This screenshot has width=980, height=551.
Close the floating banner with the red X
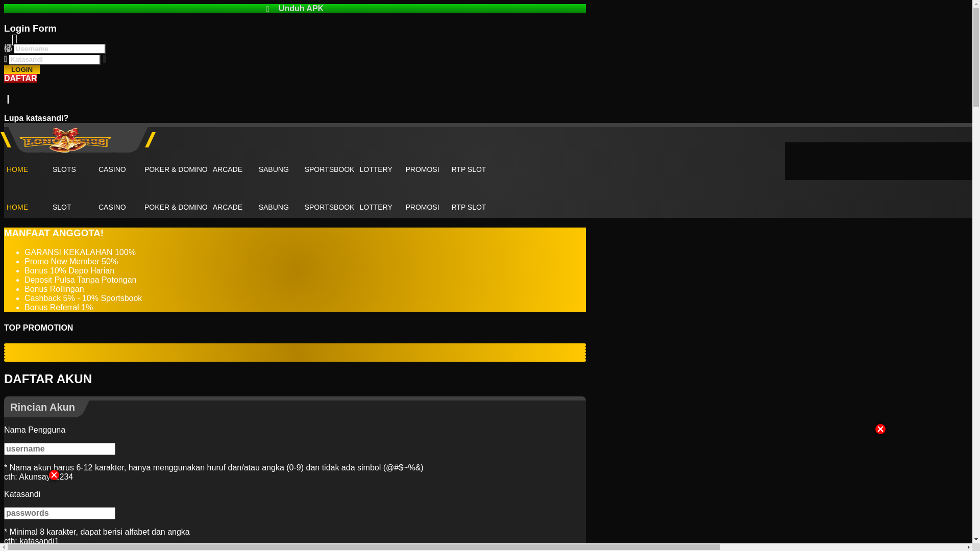880,429
